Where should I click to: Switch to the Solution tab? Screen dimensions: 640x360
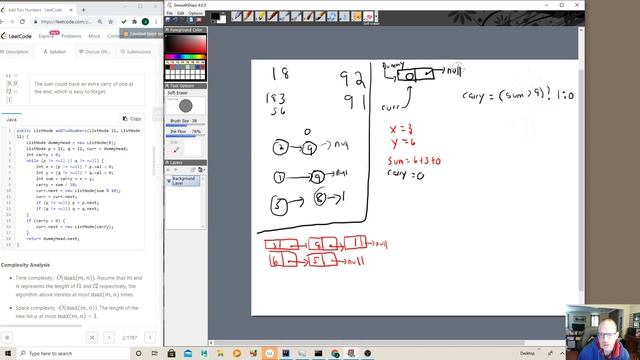coord(55,52)
